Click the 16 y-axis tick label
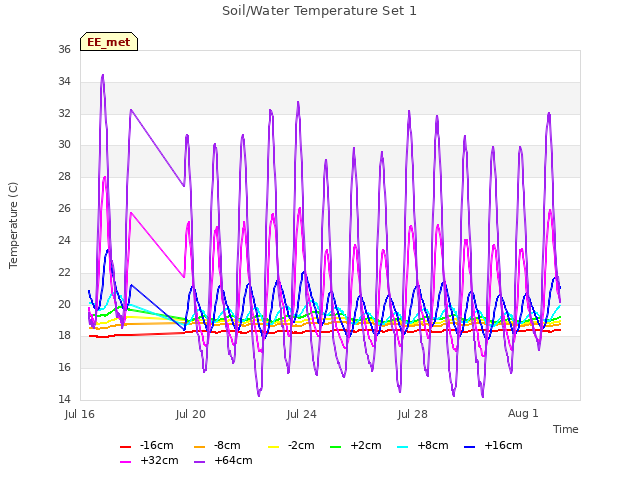This screenshot has width=640, height=480. [64, 367]
